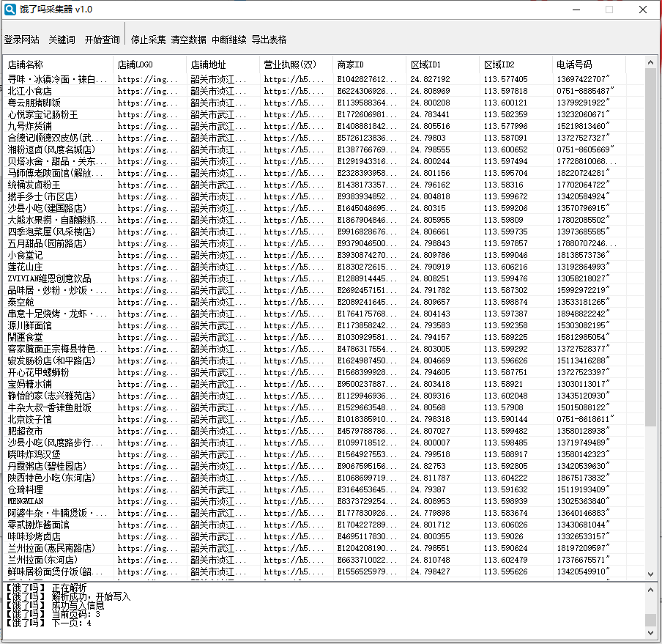The height and width of the screenshot is (644, 662).
Task: Sort by 店铺名称 column header
Action: tap(59, 64)
